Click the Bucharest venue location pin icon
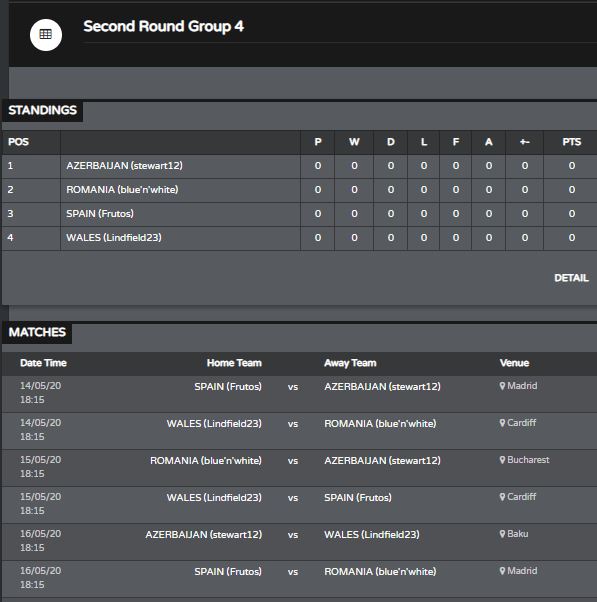Viewport: 597px width, 602px height. click(x=502, y=460)
